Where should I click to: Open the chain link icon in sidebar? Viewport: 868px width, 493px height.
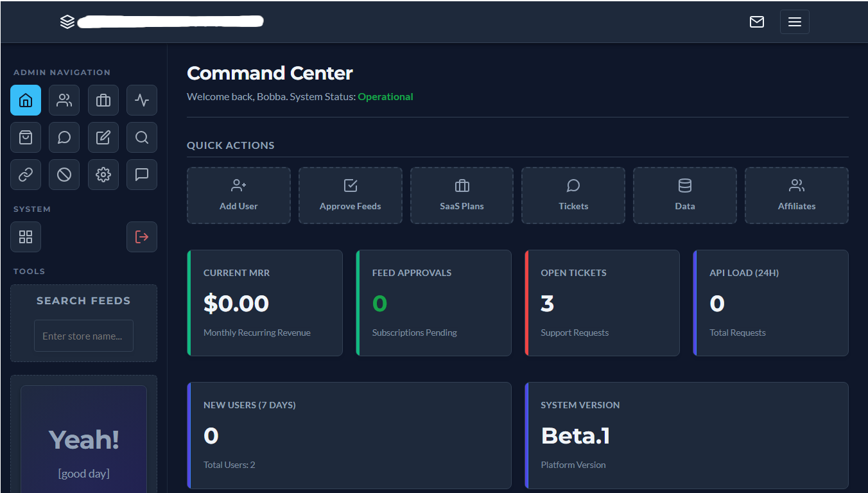tap(26, 175)
